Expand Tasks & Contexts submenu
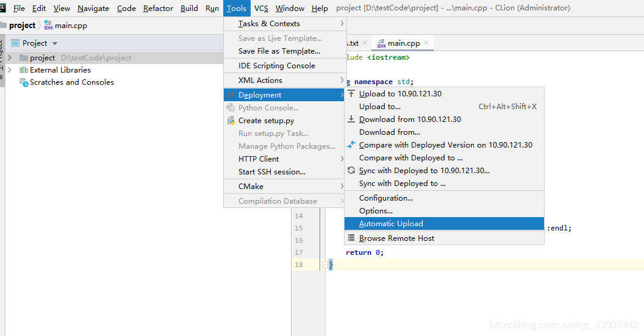Image resolution: width=644 pixels, height=336 pixels. pos(284,24)
